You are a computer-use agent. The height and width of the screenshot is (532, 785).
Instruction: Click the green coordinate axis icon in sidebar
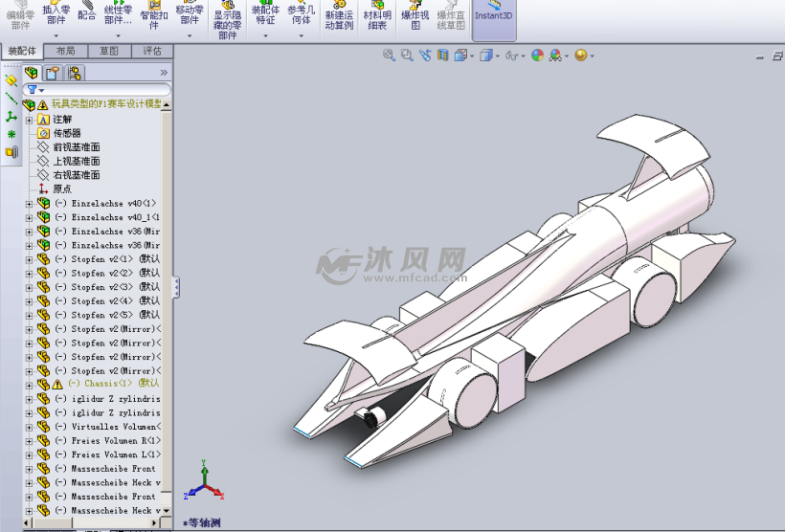(11, 117)
